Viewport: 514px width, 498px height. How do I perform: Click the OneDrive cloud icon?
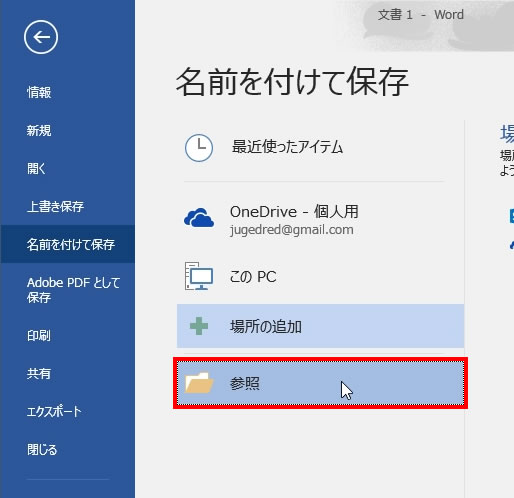coord(199,218)
